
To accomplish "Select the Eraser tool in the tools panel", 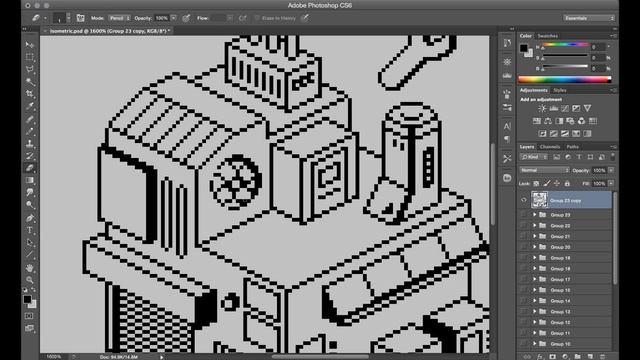I will coord(29,168).
